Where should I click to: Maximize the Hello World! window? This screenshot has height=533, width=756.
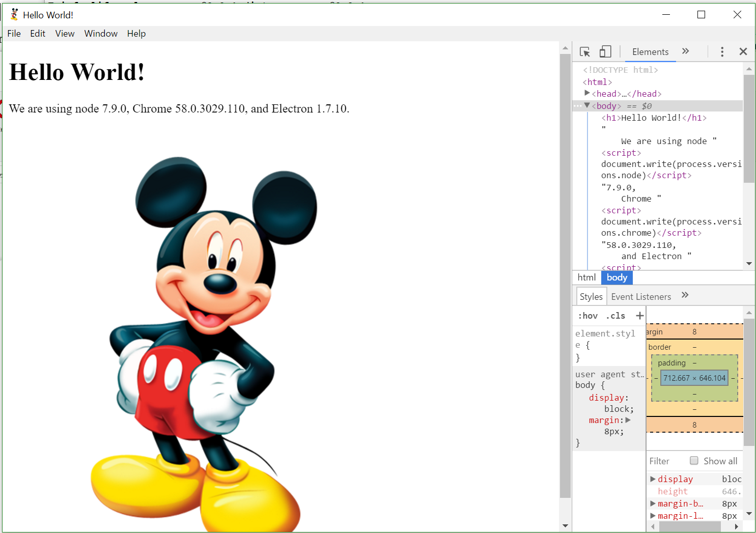coord(701,15)
